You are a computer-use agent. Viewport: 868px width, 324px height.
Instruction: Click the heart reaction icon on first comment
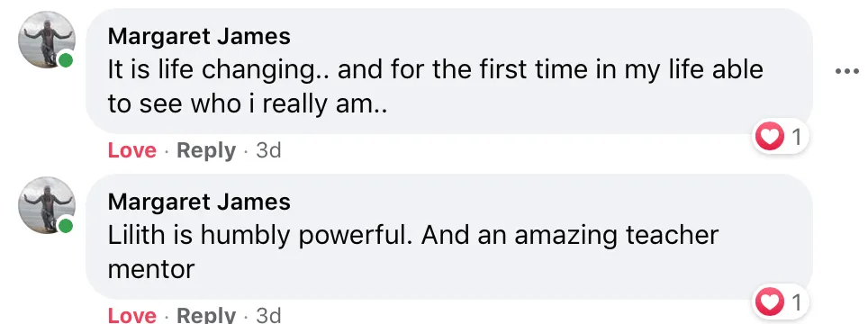pyautogui.click(x=770, y=136)
